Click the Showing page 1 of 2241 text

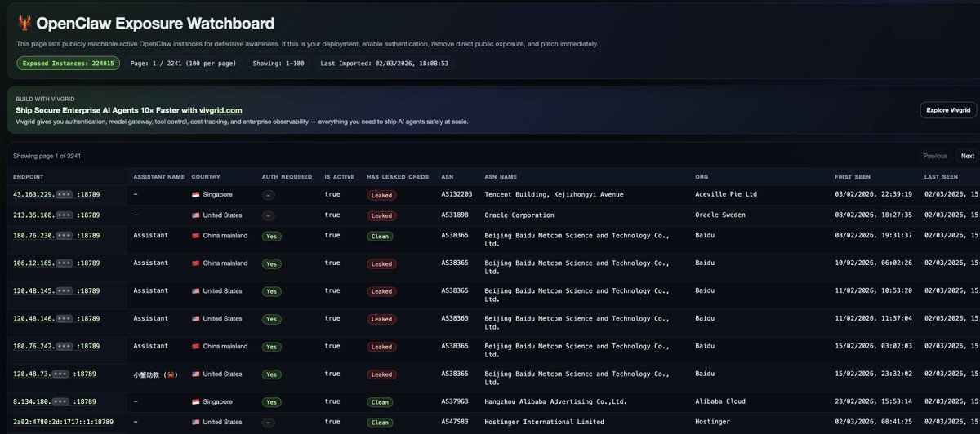pos(47,156)
